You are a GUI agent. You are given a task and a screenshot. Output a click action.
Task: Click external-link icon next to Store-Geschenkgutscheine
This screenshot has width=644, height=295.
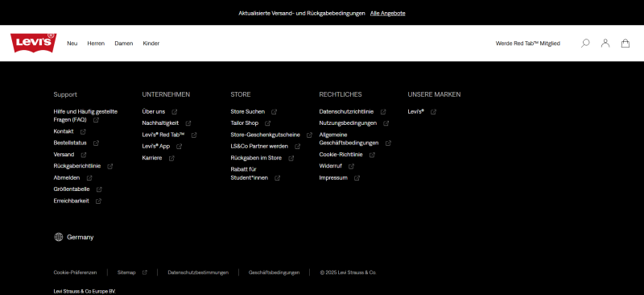(x=309, y=135)
